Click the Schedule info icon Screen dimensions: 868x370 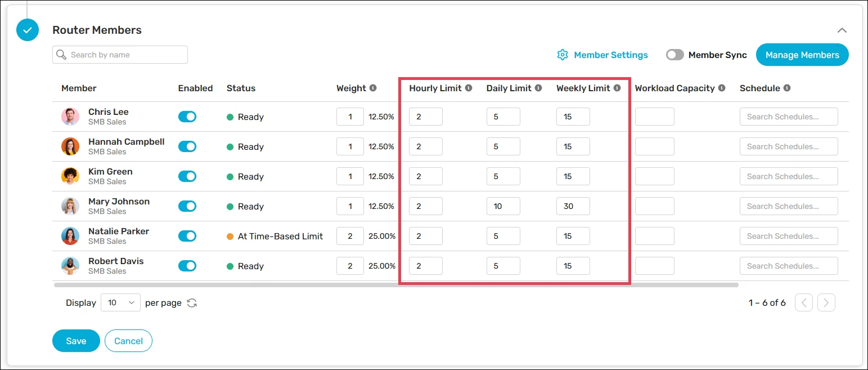click(787, 88)
